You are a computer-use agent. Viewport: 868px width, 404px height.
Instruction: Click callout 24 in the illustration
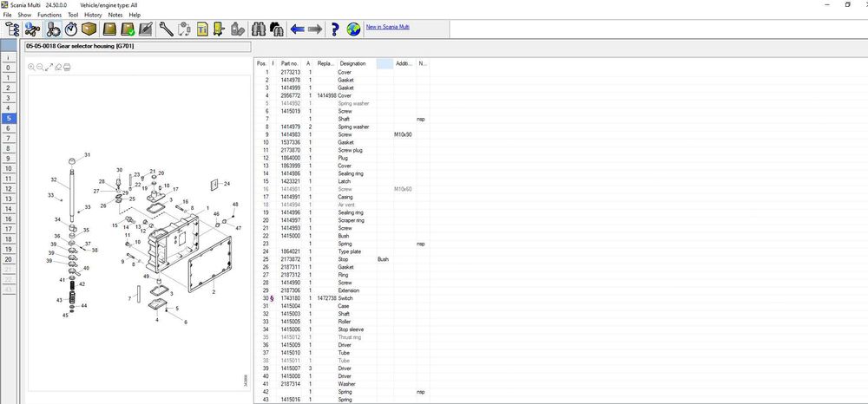point(227,184)
